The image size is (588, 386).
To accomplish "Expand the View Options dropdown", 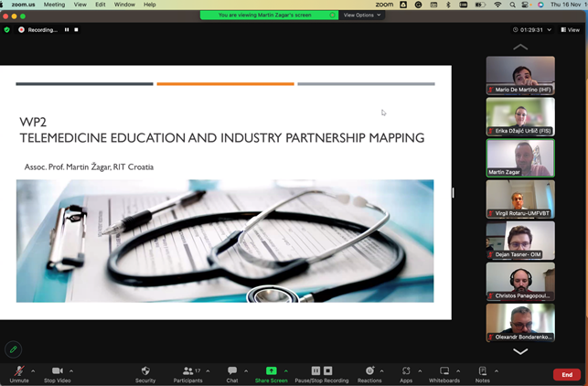I will point(361,16).
